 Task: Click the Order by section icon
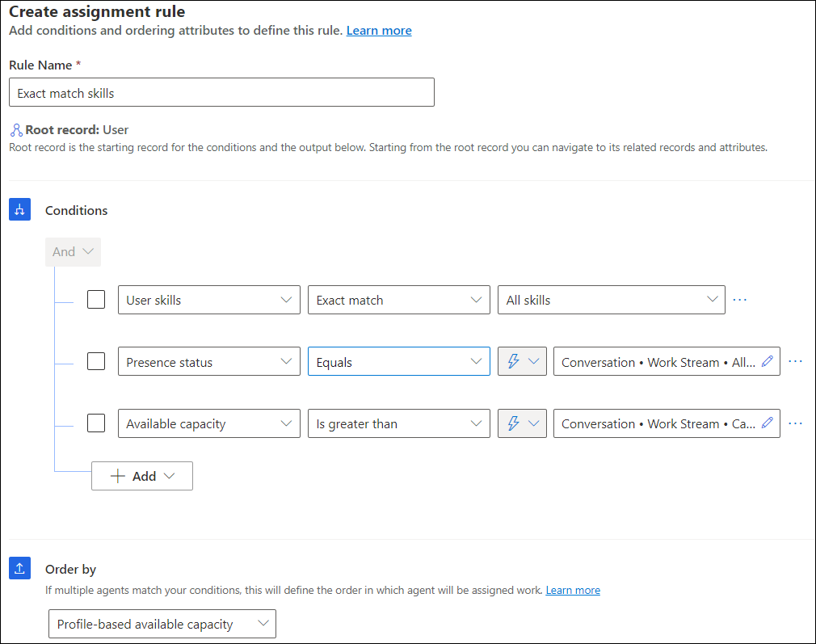[x=19, y=568]
